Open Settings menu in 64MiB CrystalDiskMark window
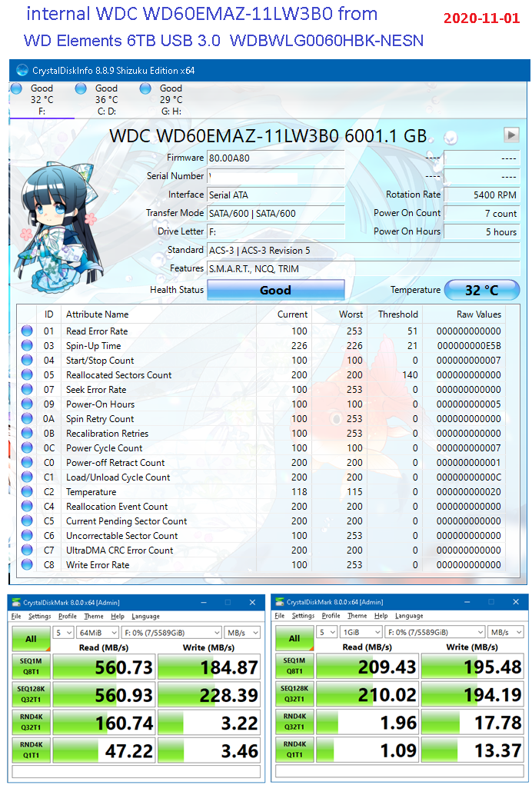The height and width of the screenshot is (785, 532). (39, 617)
